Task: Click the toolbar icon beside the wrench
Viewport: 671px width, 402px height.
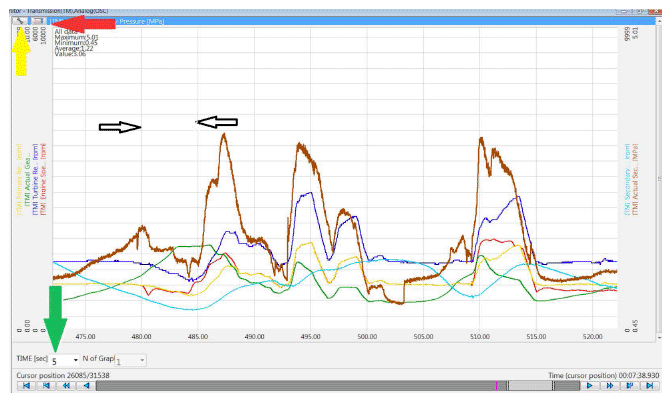Action: click(x=36, y=20)
